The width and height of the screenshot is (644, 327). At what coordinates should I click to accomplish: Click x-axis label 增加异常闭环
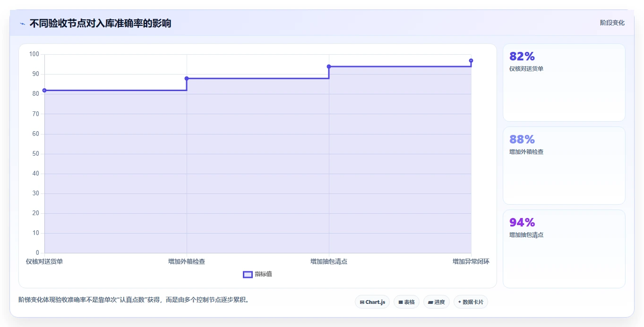click(471, 261)
